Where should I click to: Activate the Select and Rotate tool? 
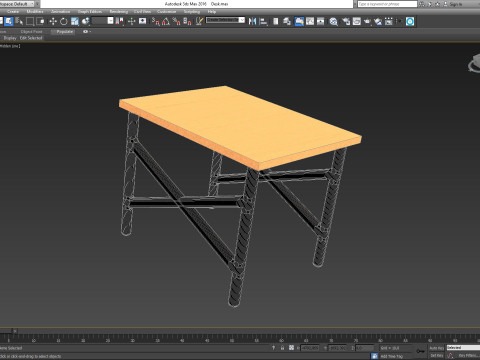click(63, 21)
